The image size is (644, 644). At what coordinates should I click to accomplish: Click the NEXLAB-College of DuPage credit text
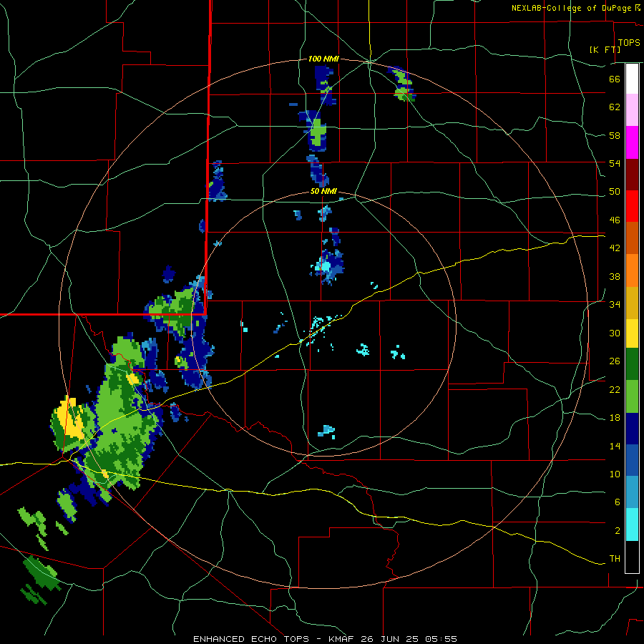point(571,8)
